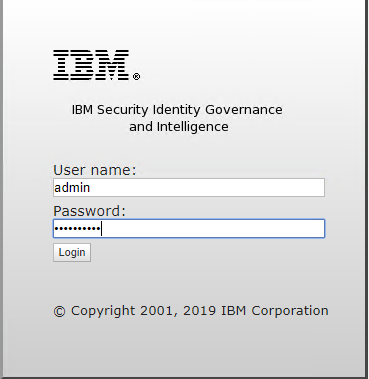Select the 'User name:' label text
The height and width of the screenshot is (379, 369).
point(95,170)
